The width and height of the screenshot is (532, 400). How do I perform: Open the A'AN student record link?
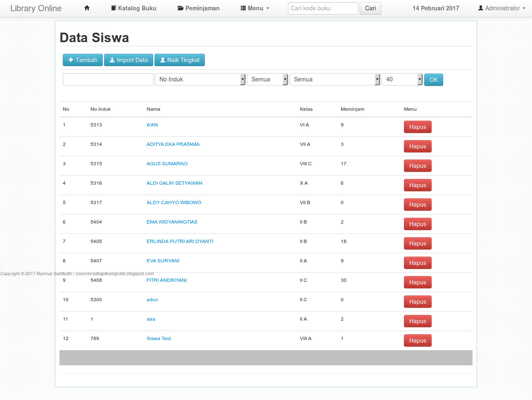click(x=152, y=124)
